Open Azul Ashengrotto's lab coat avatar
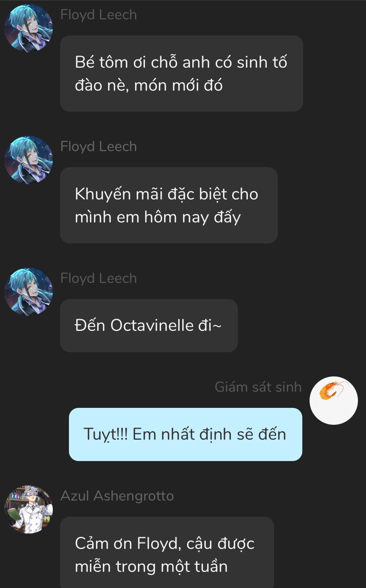The width and height of the screenshot is (366, 588). [x=28, y=509]
